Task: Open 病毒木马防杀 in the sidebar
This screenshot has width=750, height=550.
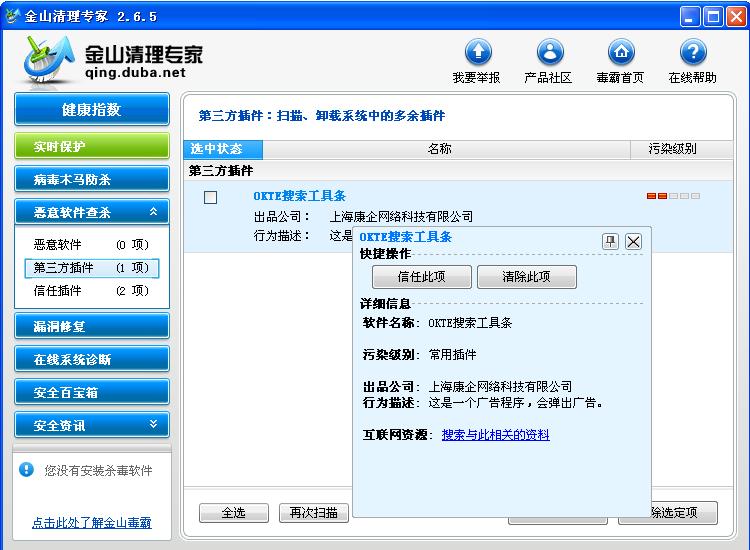Action: coord(92,179)
